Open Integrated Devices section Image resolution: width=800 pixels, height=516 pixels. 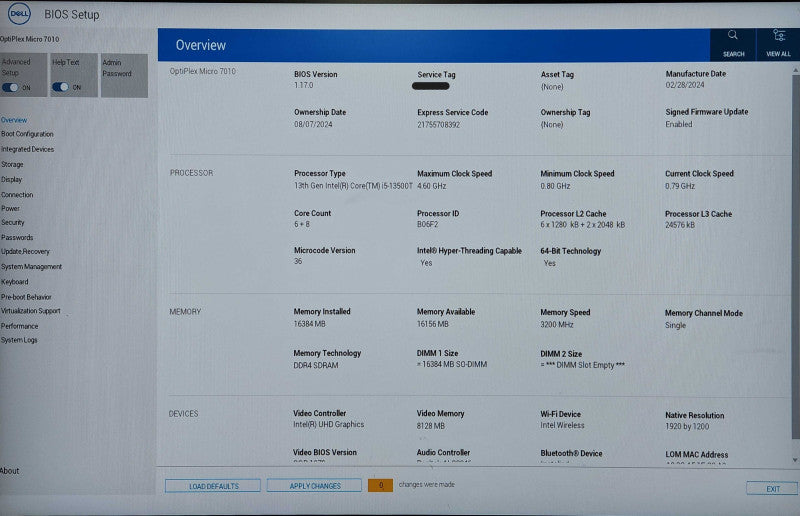27,150
